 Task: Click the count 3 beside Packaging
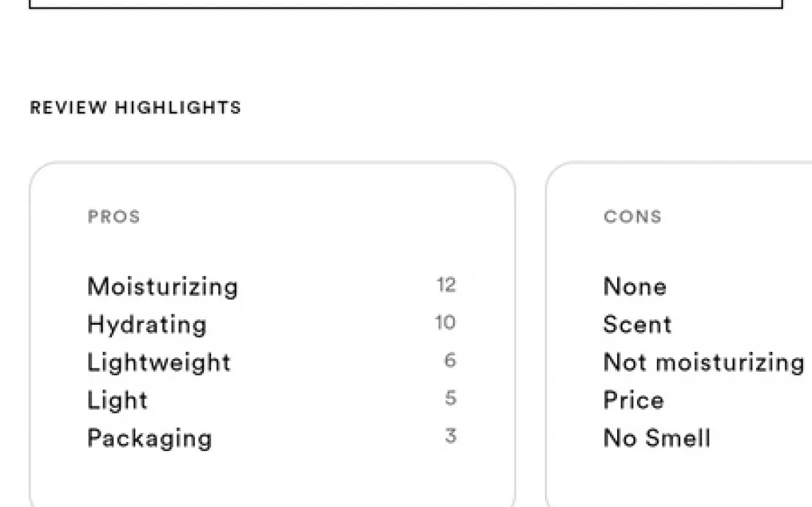[x=451, y=436]
